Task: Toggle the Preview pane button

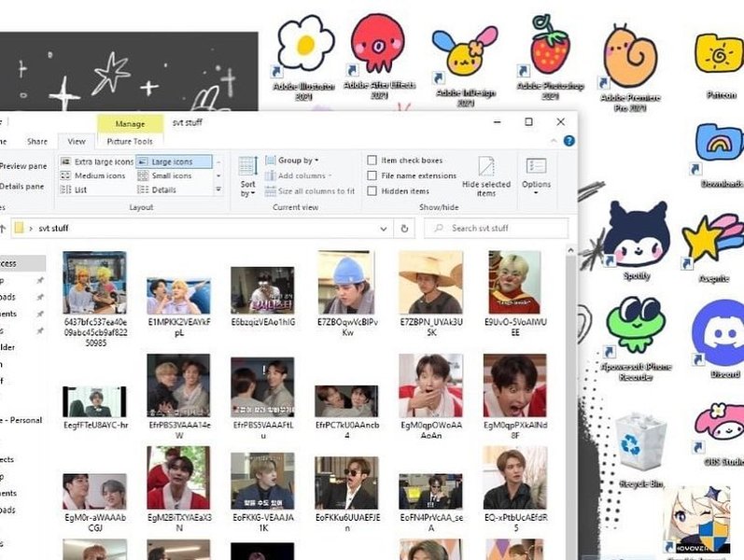Action: tap(22, 166)
